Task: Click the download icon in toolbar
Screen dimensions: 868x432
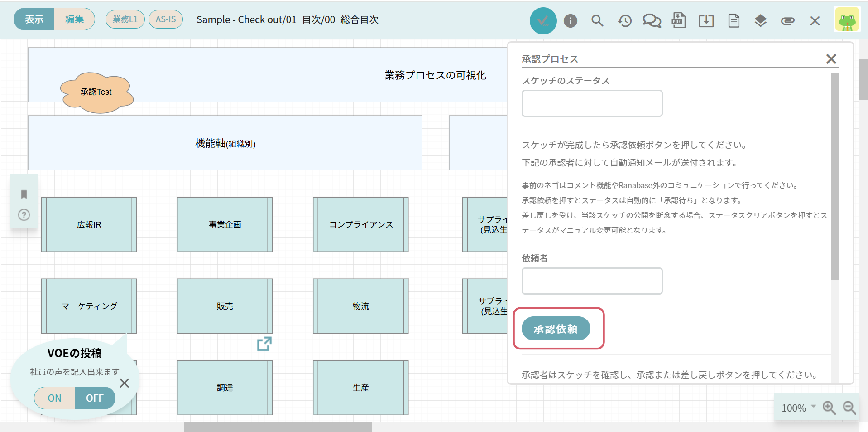Action: [706, 21]
